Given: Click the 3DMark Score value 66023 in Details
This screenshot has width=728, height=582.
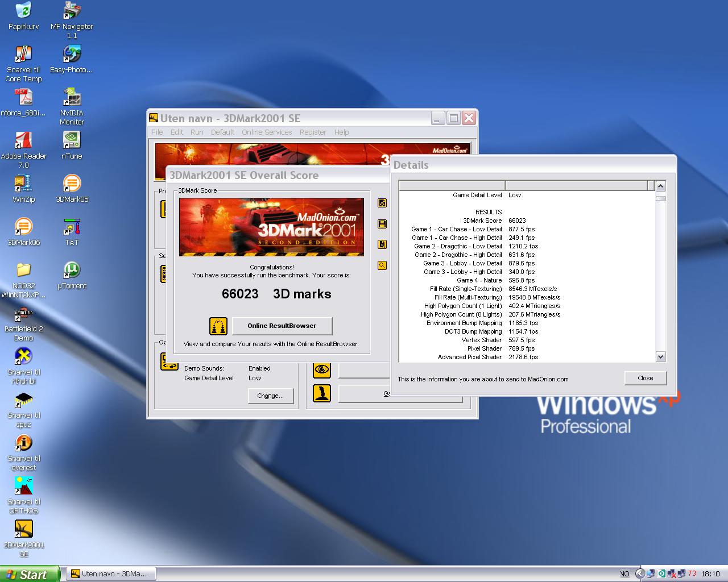Looking at the screenshot, I should pos(517,221).
